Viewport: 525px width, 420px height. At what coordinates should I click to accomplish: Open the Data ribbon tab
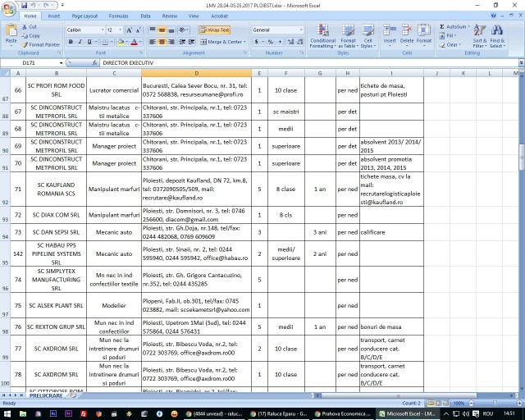click(x=146, y=16)
